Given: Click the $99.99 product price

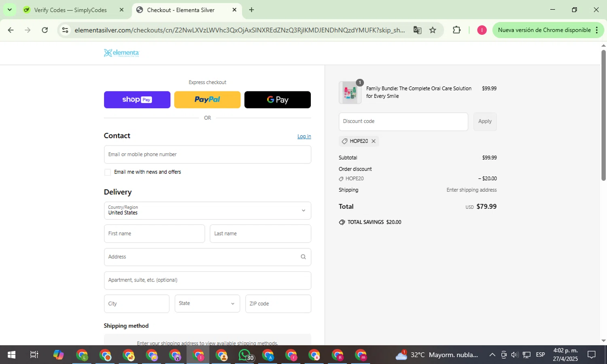Looking at the screenshot, I should point(489,89).
